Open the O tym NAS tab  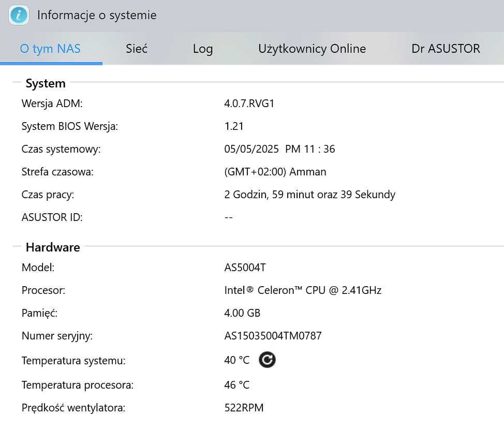50,49
